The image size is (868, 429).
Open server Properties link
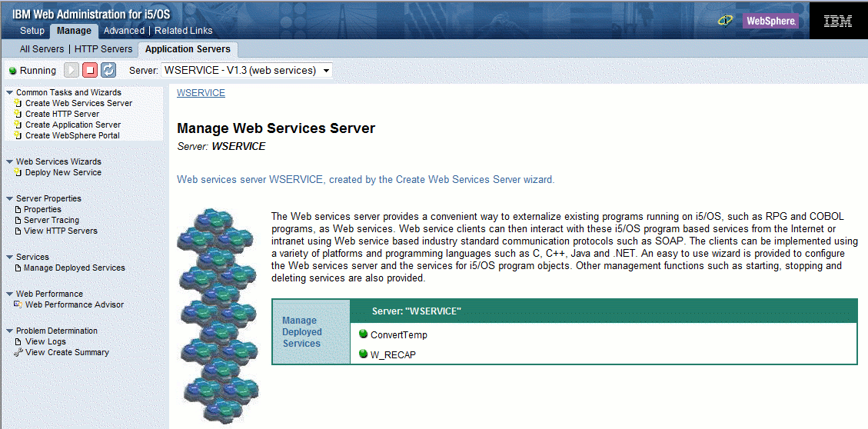tap(42, 209)
